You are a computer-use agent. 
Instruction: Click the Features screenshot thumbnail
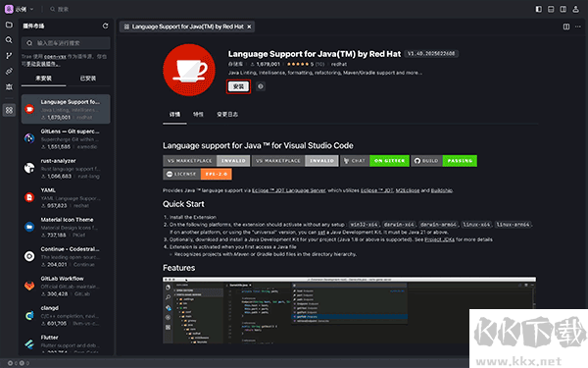tap(349, 310)
